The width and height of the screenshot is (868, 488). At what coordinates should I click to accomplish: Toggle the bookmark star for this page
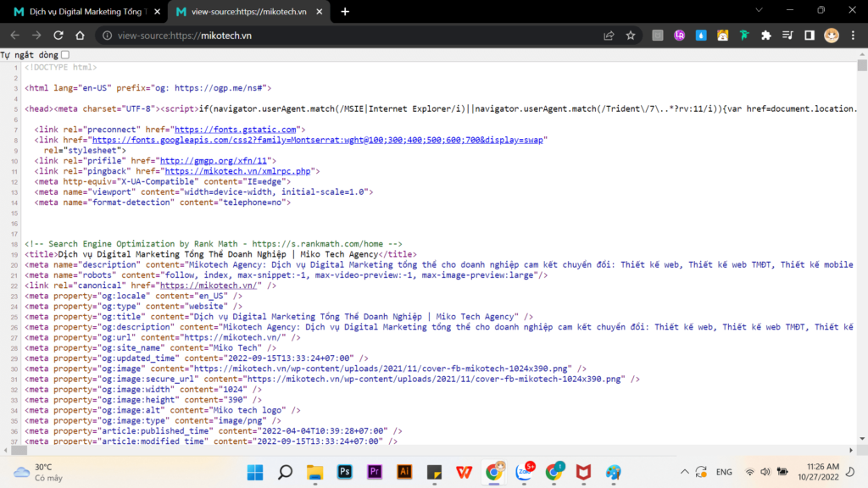tap(630, 36)
